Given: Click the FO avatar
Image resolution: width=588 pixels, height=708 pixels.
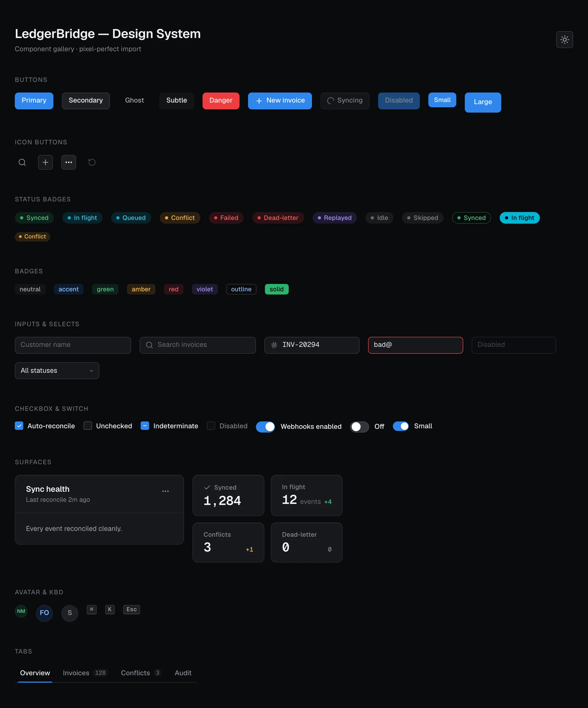Looking at the screenshot, I should click(44, 613).
